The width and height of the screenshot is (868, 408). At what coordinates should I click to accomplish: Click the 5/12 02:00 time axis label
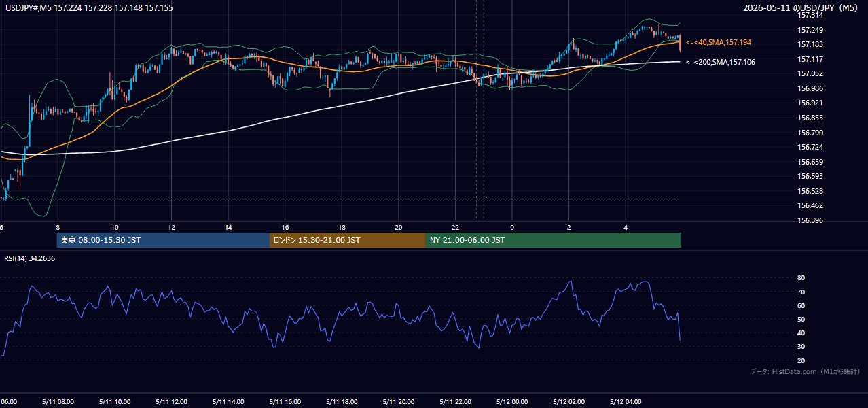click(x=568, y=402)
